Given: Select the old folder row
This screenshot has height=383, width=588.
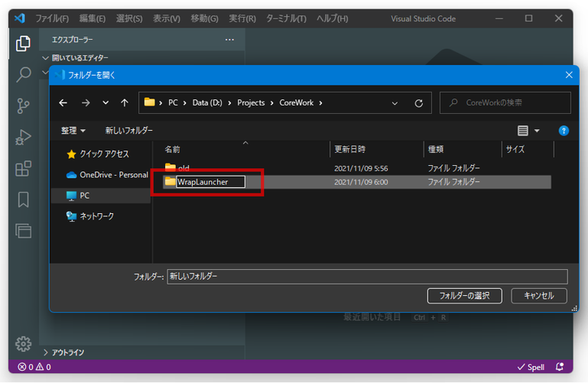Looking at the screenshot, I should coord(357,168).
